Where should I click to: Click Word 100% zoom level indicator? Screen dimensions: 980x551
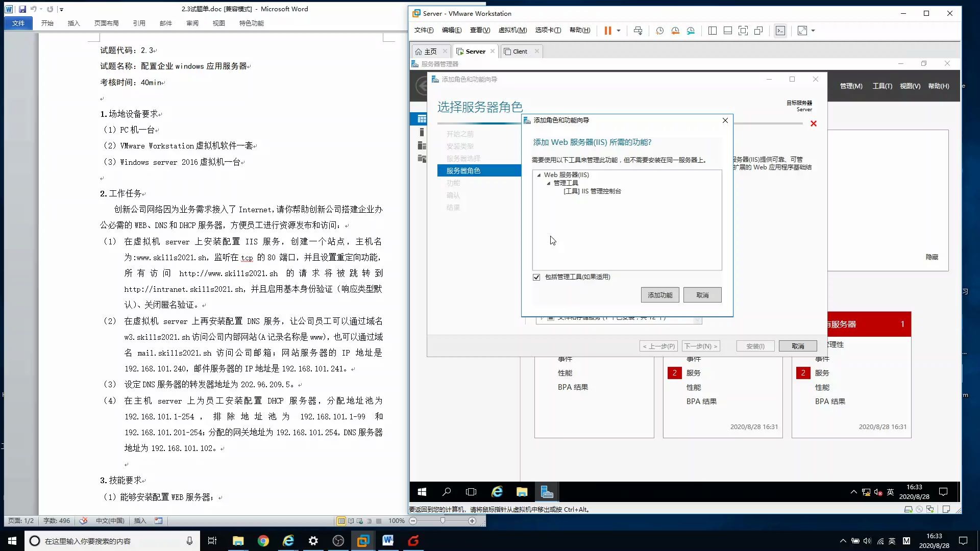coord(397,521)
